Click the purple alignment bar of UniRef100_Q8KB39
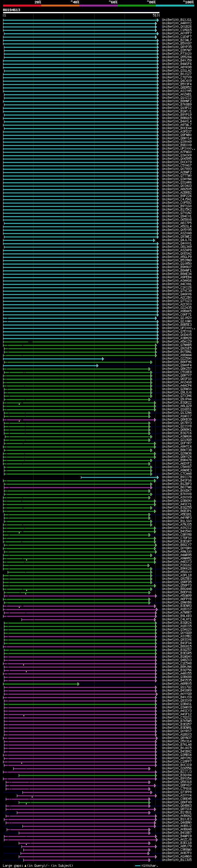Viewport: 197px width, 868px height. pos(79,420)
